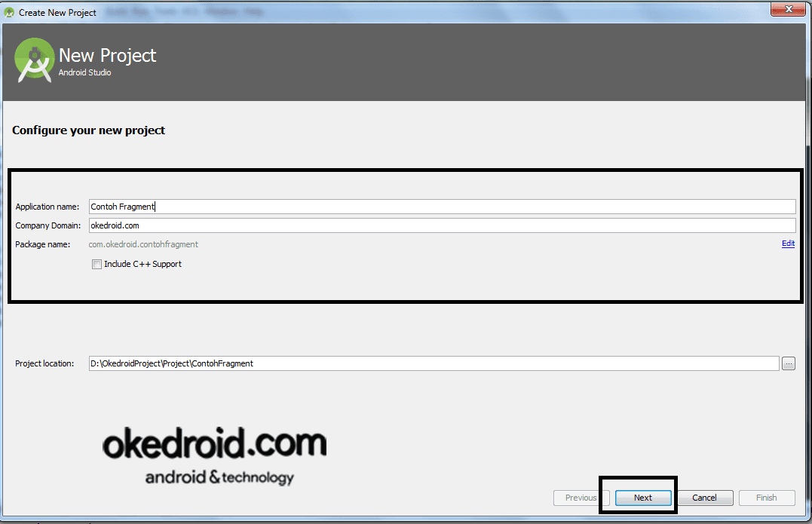Enable Include C++ Support checkbox

tap(97, 264)
